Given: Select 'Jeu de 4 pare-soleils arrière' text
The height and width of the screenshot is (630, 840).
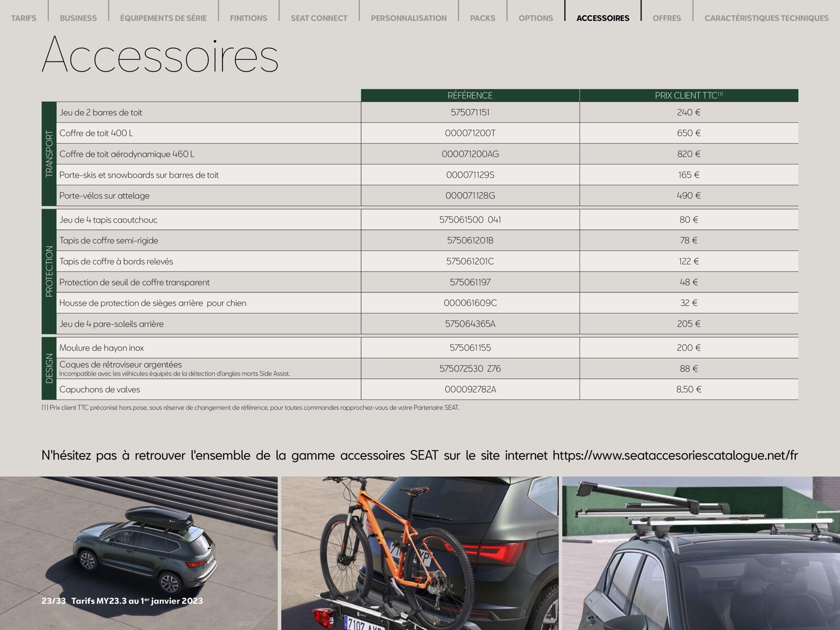Looking at the screenshot, I should (x=111, y=324).
